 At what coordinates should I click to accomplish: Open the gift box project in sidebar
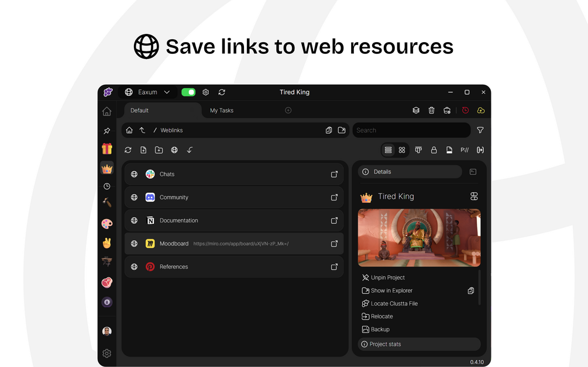click(107, 148)
